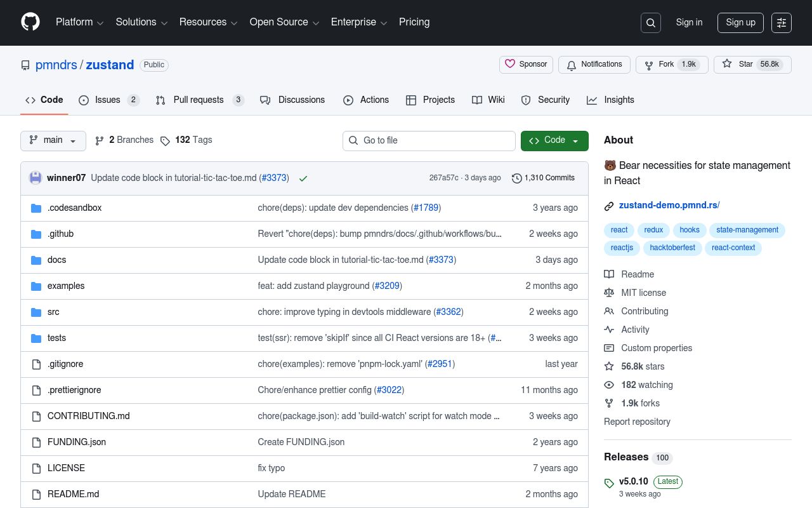Screen dimensions: 812x508
Task: Click the GitHub logo icon
Action: pyautogui.click(x=30, y=22)
